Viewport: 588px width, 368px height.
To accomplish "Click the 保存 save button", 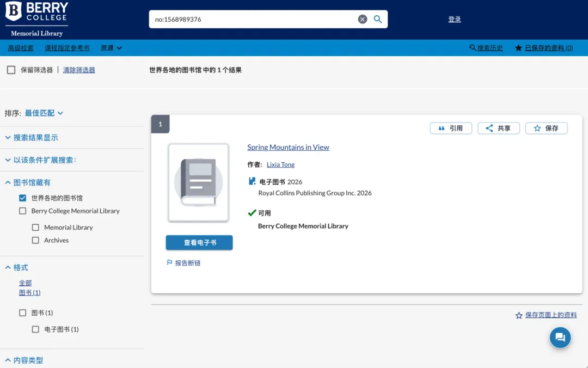I will pos(547,128).
